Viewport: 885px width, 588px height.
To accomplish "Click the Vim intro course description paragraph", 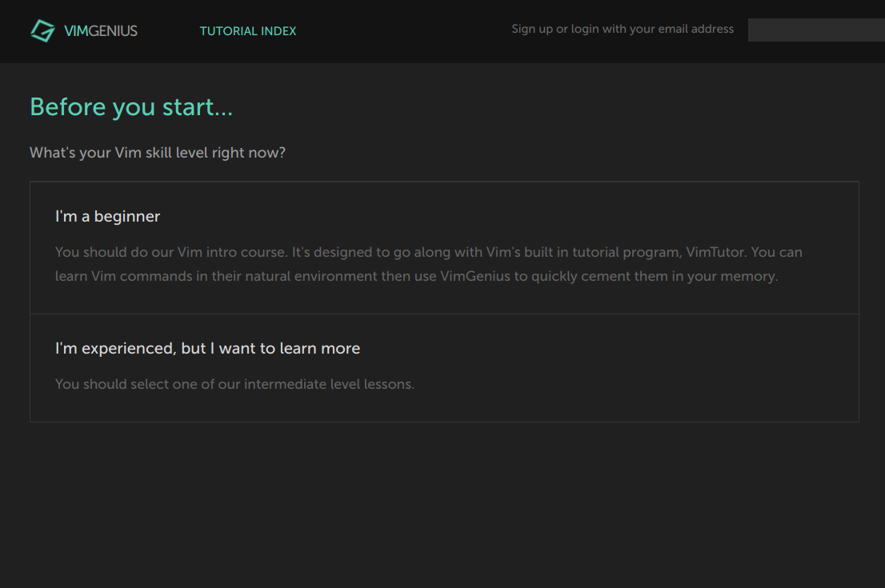I will (428, 264).
